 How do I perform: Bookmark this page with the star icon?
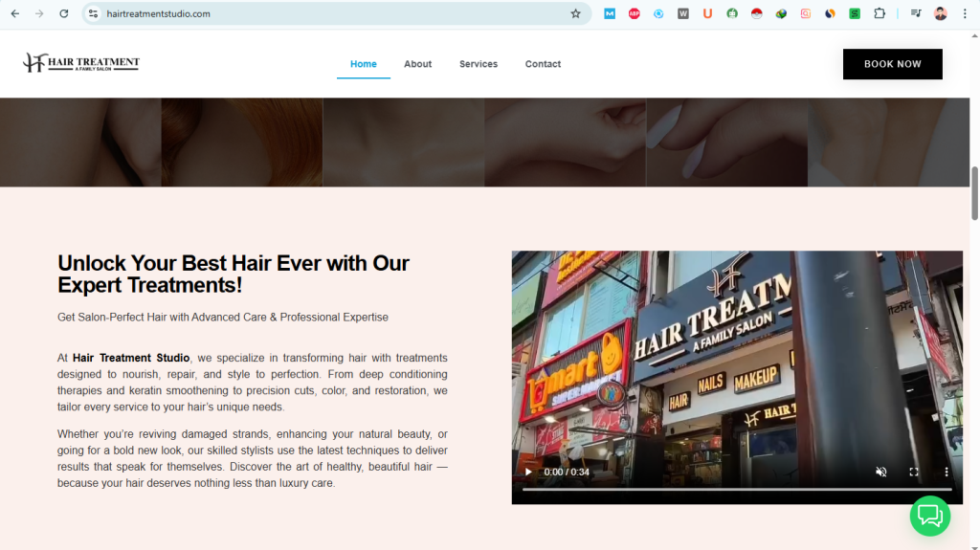tap(575, 13)
